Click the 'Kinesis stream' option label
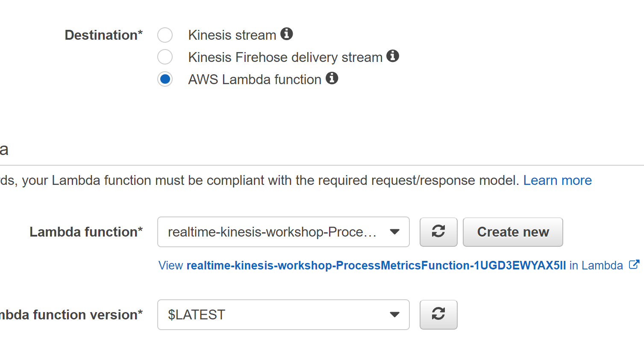 [x=232, y=35]
